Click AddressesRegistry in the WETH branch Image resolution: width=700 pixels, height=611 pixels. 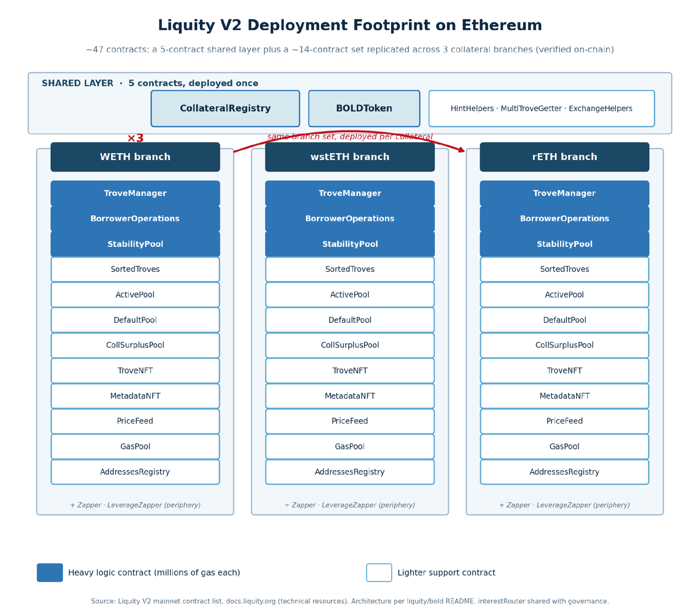click(135, 472)
